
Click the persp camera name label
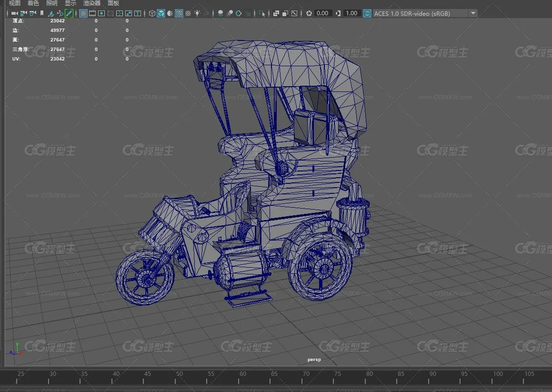pos(314,360)
